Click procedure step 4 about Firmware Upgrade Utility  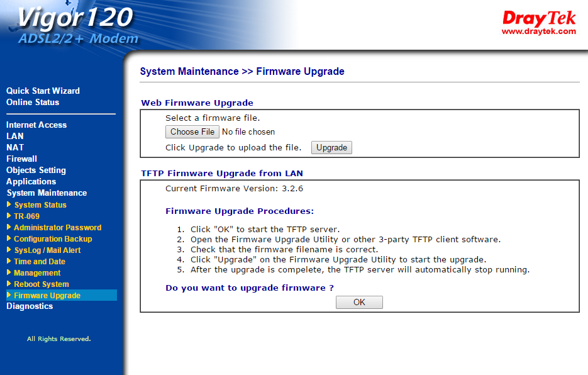pos(338,260)
